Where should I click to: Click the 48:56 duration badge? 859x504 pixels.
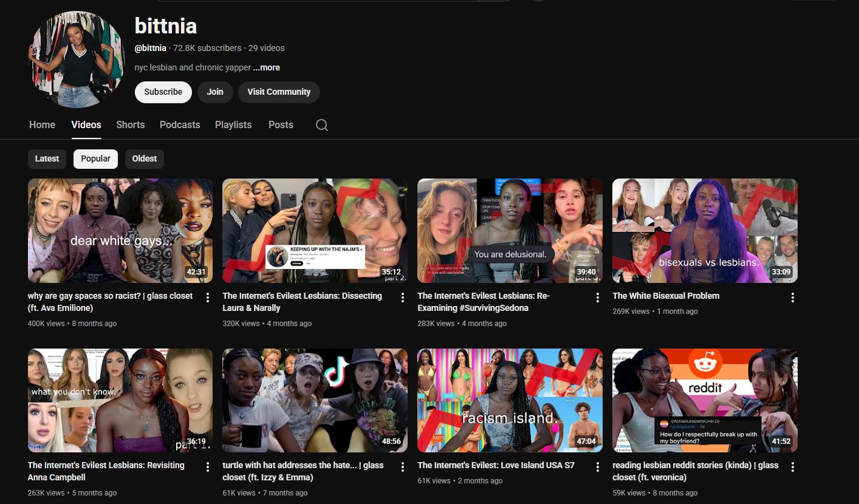click(x=391, y=441)
